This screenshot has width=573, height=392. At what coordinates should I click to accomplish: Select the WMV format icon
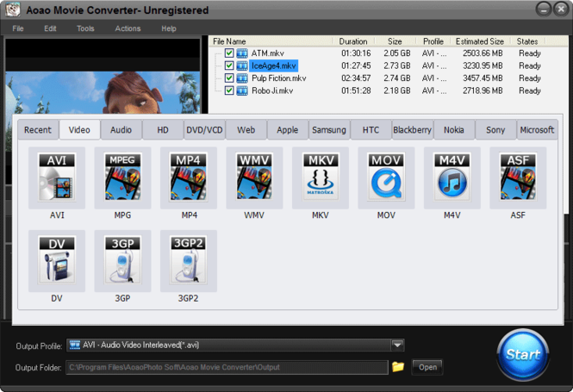click(254, 178)
